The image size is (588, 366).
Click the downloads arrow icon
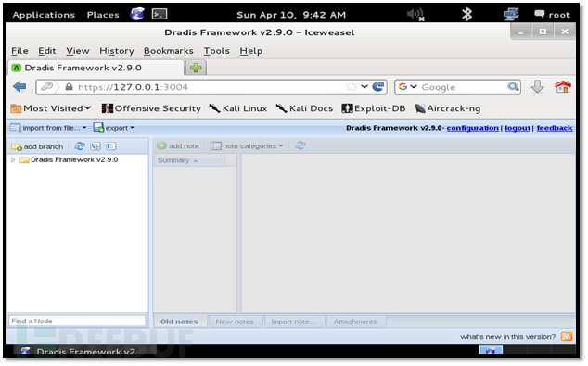(x=537, y=87)
